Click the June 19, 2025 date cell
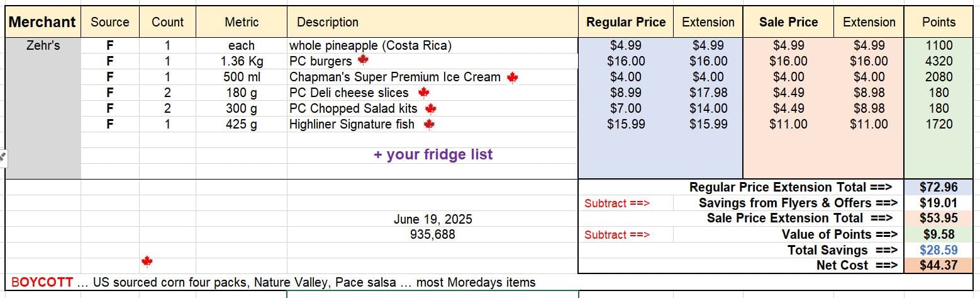 click(x=433, y=219)
